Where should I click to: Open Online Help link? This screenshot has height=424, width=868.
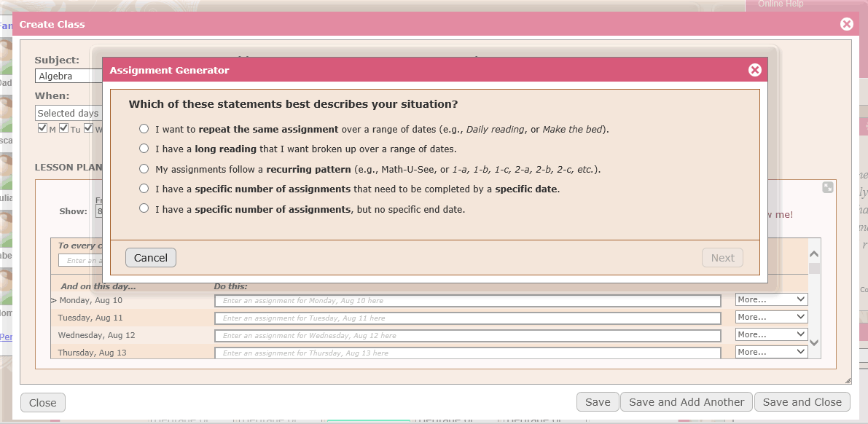click(781, 4)
